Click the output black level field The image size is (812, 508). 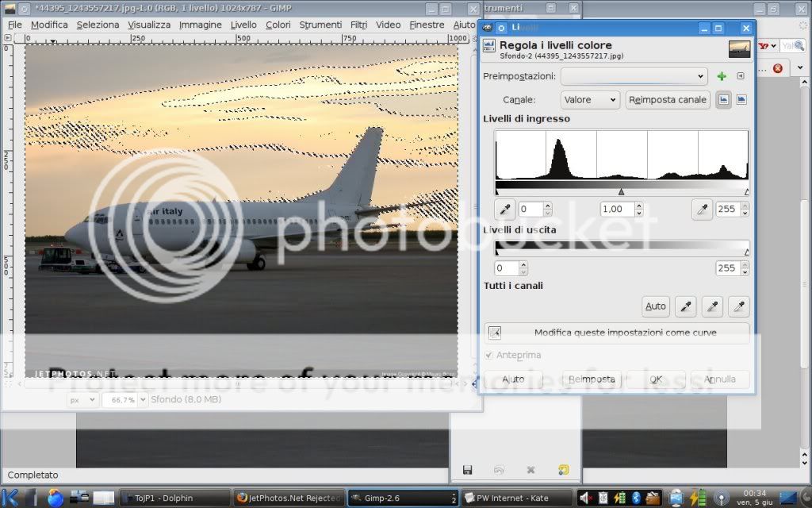tap(507, 268)
